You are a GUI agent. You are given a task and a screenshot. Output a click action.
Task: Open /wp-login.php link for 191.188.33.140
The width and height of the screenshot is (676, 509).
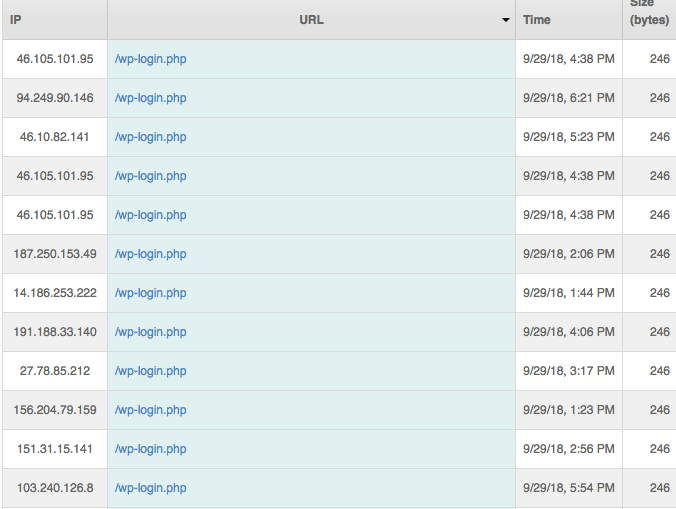coord(150,332)
